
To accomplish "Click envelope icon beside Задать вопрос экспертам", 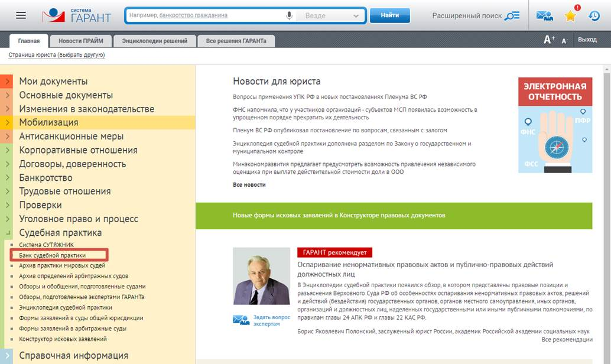I will 241,320.
